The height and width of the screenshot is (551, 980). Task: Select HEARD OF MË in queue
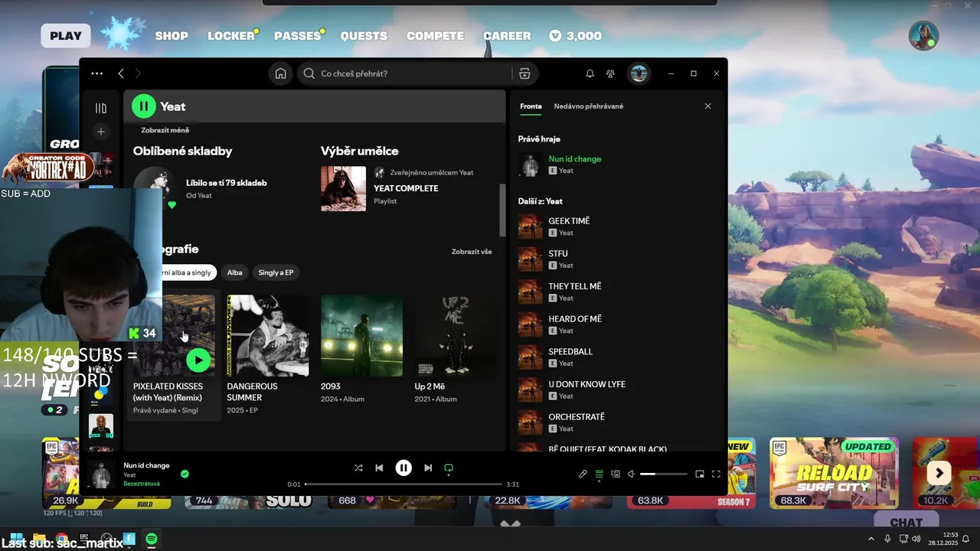575,319
